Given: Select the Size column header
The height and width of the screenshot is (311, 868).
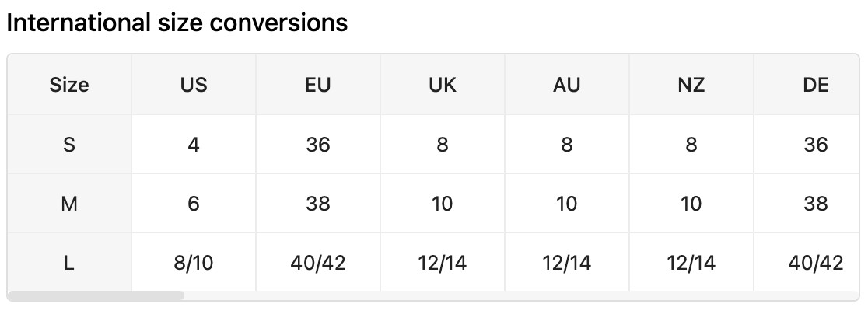Looking at the screenshot, I should 69,85.
